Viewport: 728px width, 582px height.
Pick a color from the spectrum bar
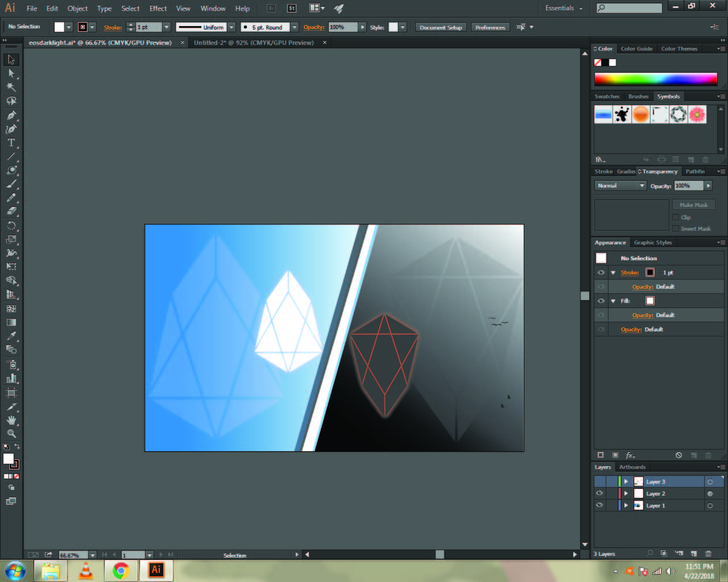pyautogui.click(x=656, y=79)
